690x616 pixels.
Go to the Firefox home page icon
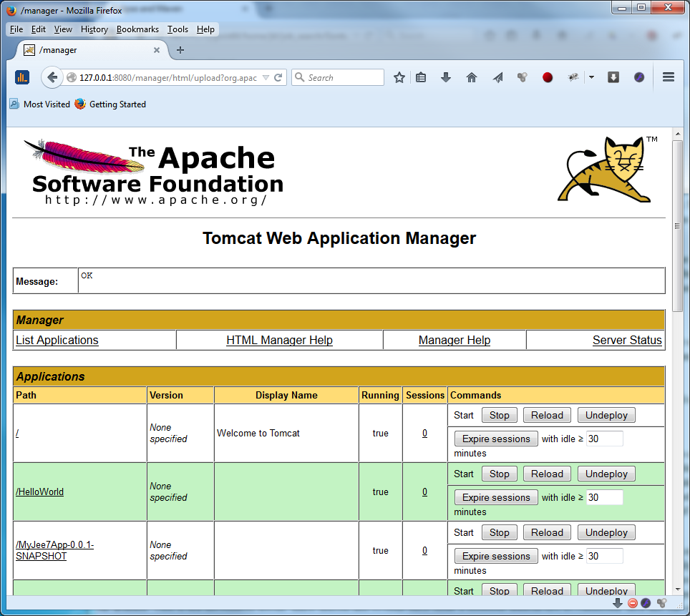[x=472, y=77]
